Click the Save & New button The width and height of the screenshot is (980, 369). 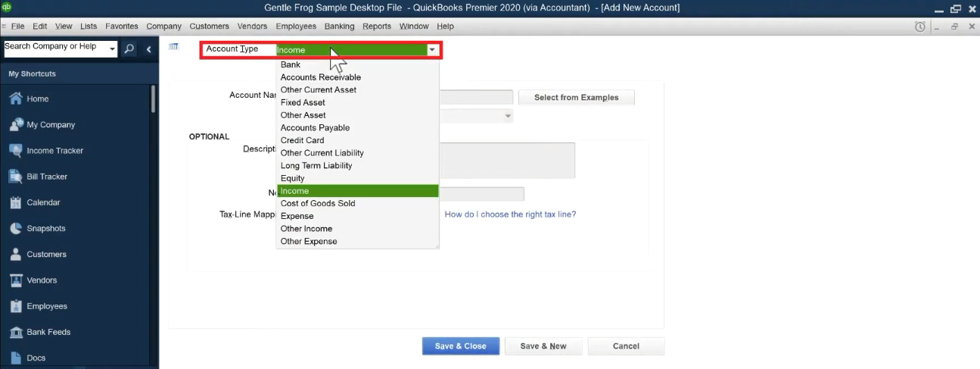pyautogui.click(x=543, y=346)
